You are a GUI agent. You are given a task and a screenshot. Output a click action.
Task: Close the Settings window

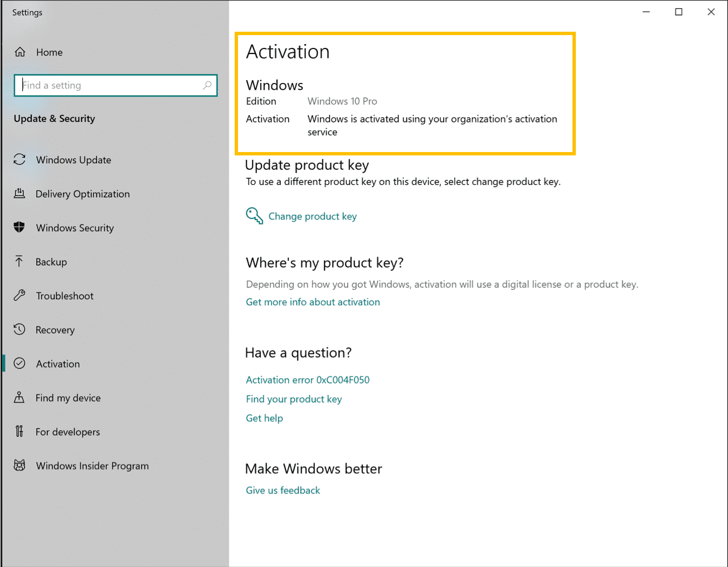click(711, 12)
